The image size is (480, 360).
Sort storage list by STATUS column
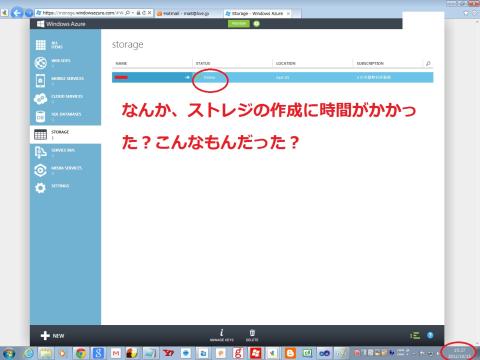click(203, 63)
